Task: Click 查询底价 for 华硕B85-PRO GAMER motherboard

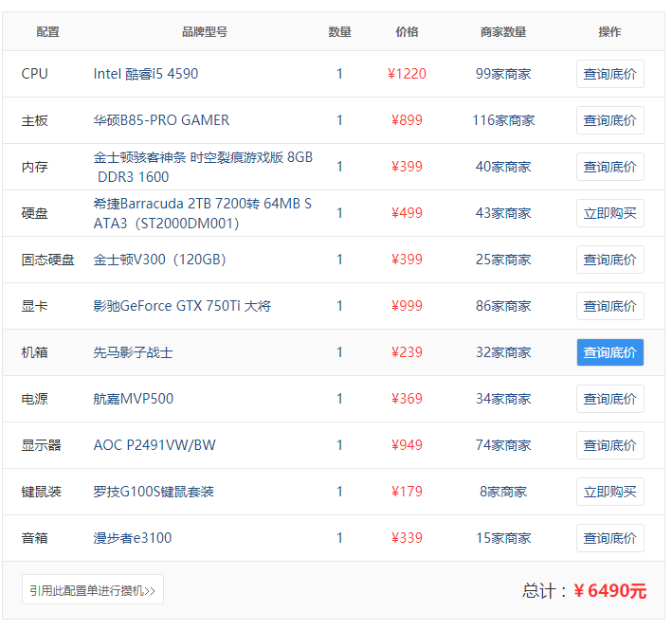Action: [609, 120]
